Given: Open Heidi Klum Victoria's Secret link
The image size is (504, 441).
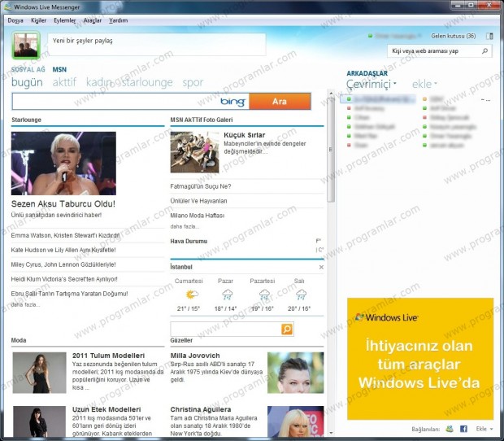Looking at the screenshot, I should point(64,279).
